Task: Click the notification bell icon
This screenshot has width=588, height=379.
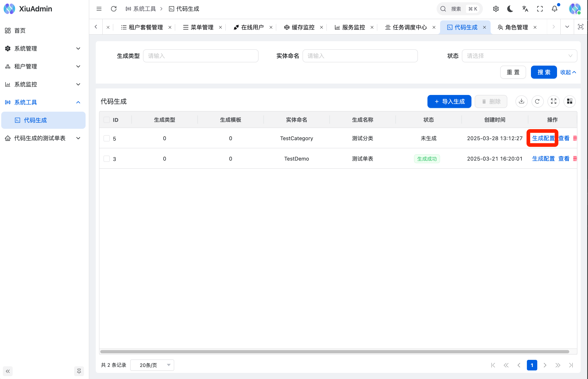Action: coord(554,9)
